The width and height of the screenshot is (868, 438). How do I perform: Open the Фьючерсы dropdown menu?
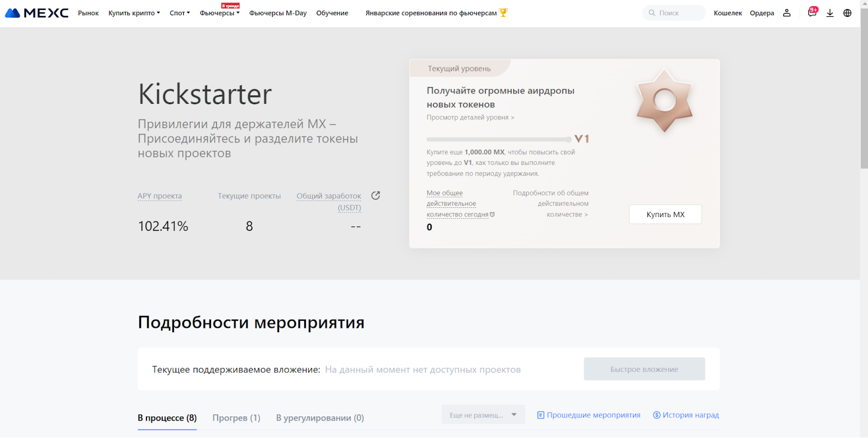219,13
